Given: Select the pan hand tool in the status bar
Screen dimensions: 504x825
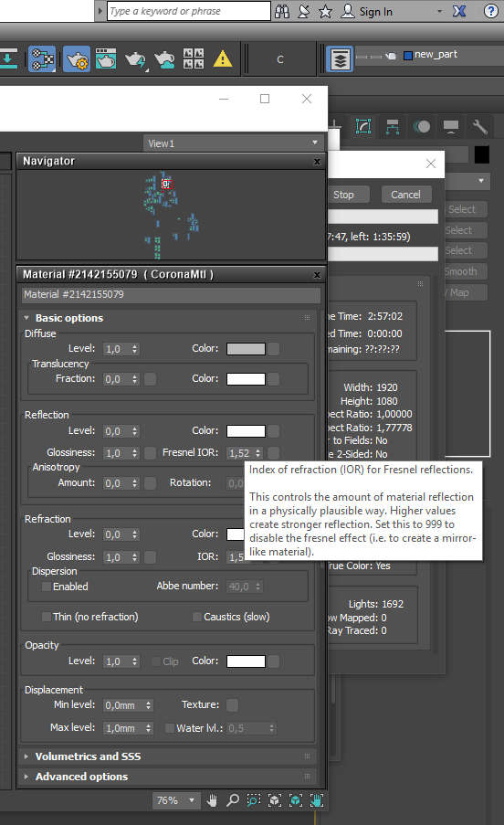Looking at the screenshot, I should click(x=212, y=800).
